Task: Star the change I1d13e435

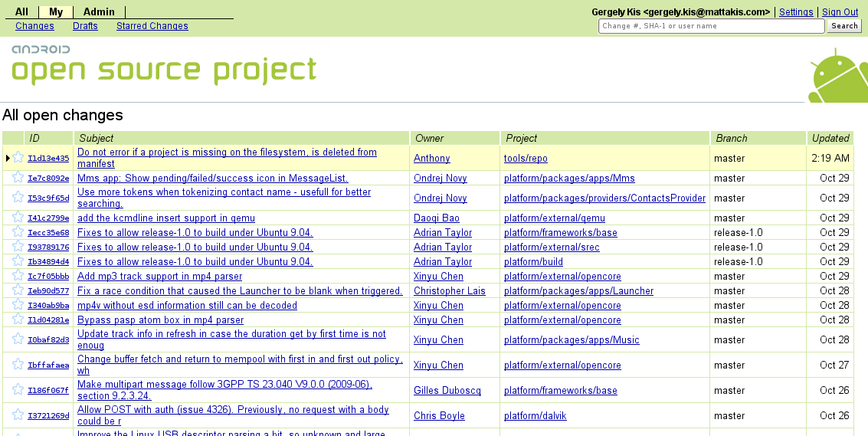Action: (x=18, y=157)
